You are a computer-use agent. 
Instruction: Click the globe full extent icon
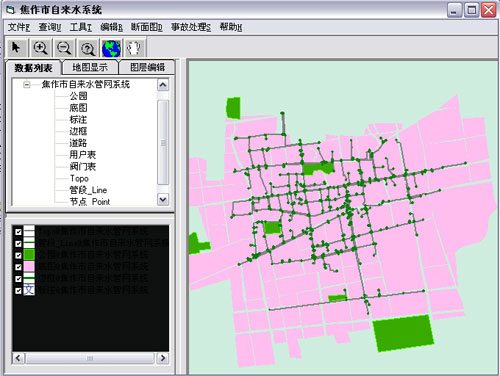pos(111,48)
